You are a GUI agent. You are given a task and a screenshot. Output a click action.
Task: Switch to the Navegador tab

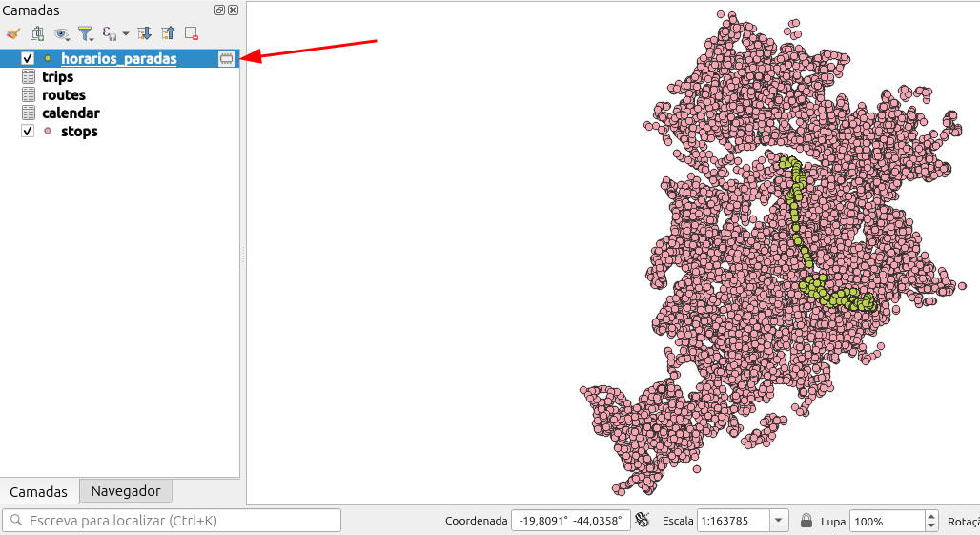tap(126, 491)
